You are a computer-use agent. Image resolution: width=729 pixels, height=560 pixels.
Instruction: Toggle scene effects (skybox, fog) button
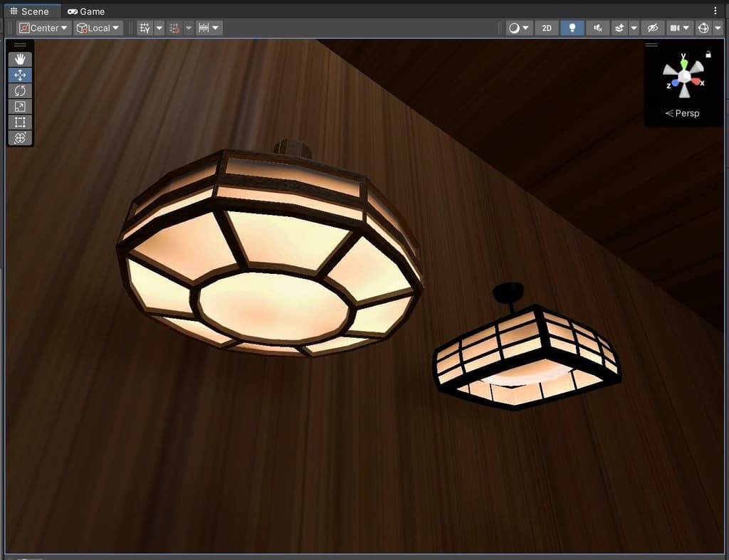[x=619, y=28]
